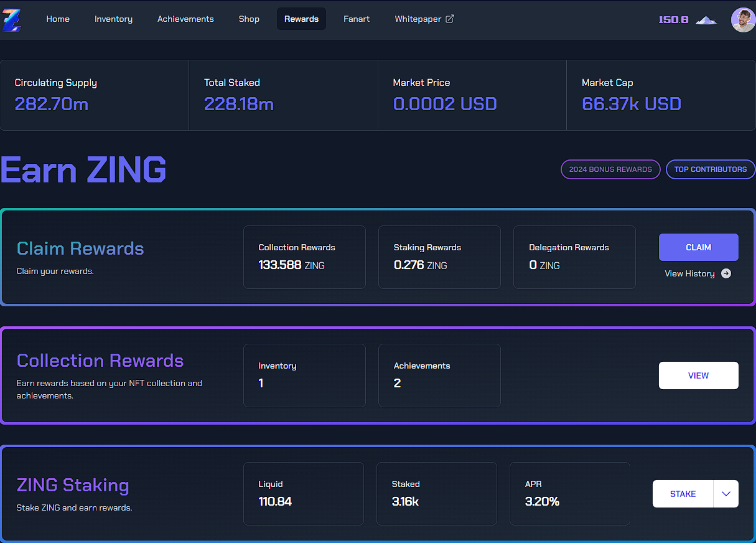Click the View History link
Viewport: 756px width, 543px height.
click(x=689, y=273)
